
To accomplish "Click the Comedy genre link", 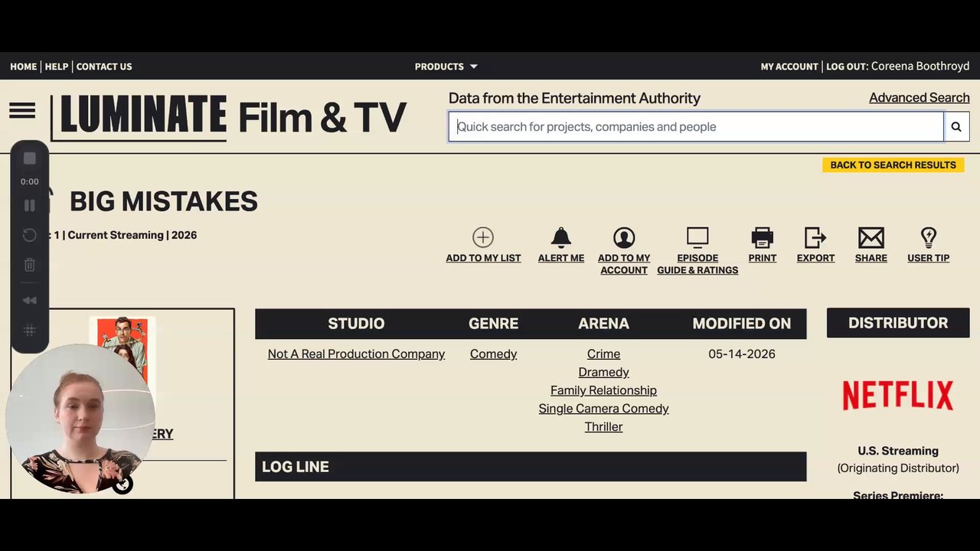I will tap(493, 354).
